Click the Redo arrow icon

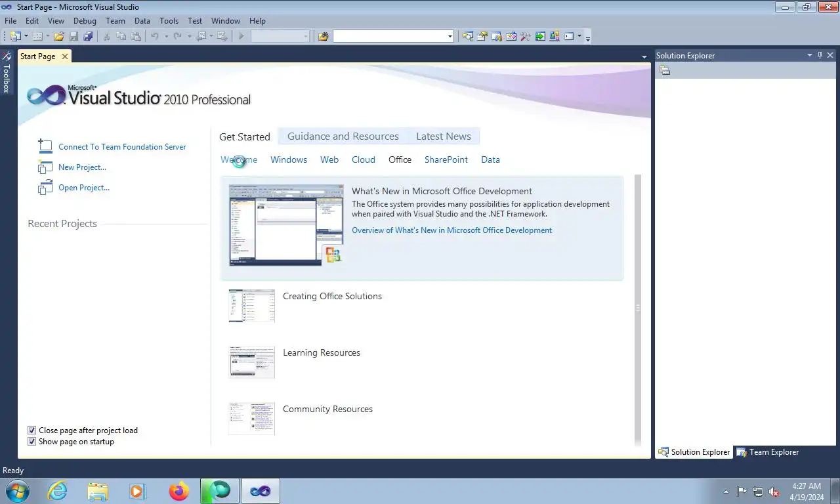[177, 37]
